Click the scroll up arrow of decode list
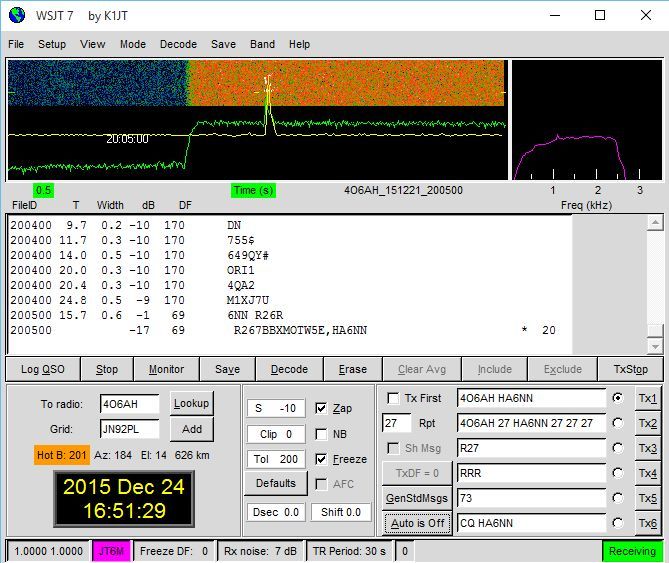Image resolution: width=669 pixels, height=563 pixels. click(x=655, y=222)
